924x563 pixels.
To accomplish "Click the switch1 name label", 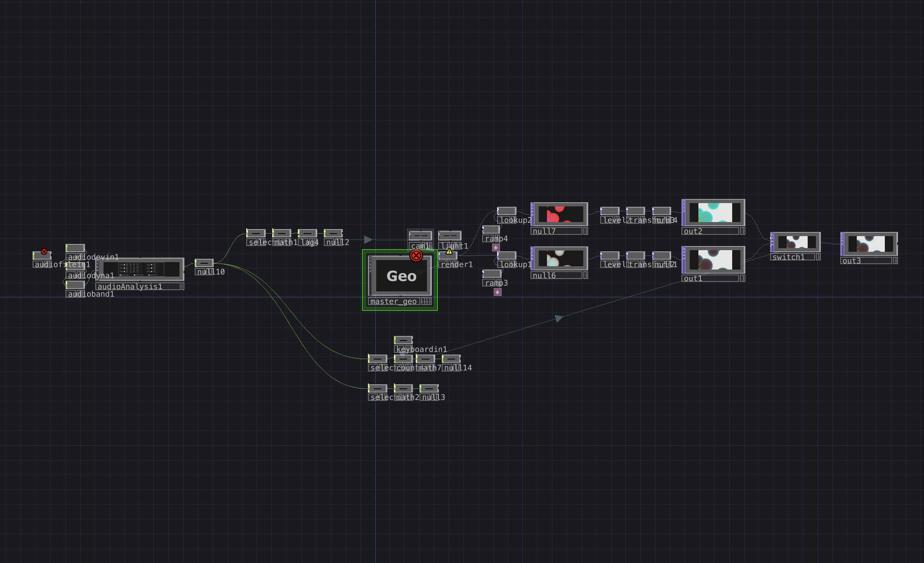I will (788, 257).
